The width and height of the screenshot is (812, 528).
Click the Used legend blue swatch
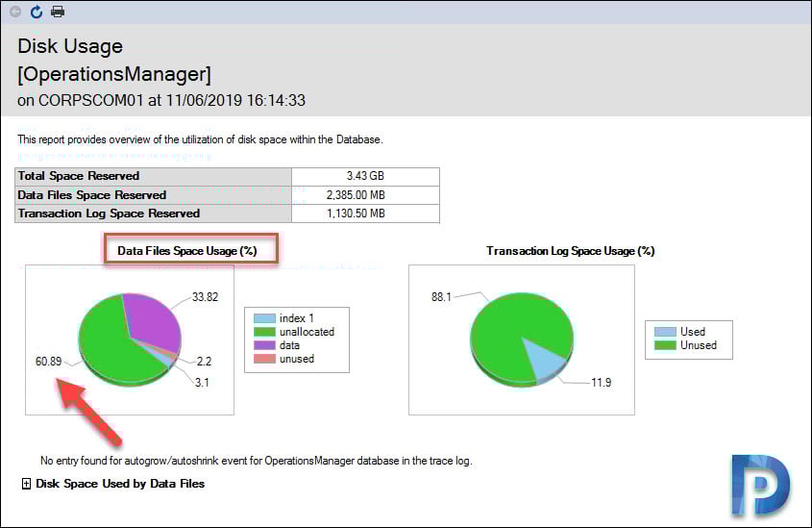coord(665,332)
